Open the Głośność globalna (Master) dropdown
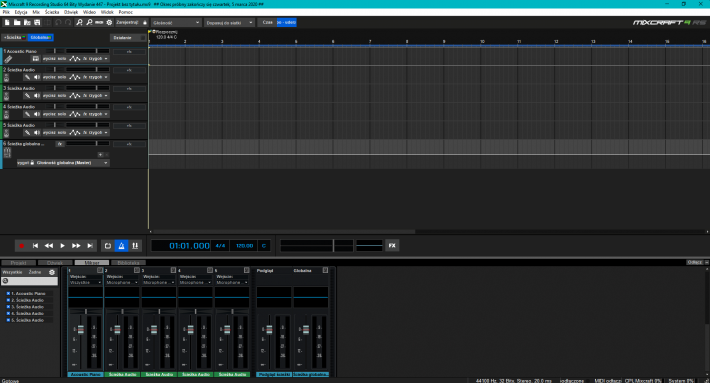710x383 pixels. [x=72, y=163]
